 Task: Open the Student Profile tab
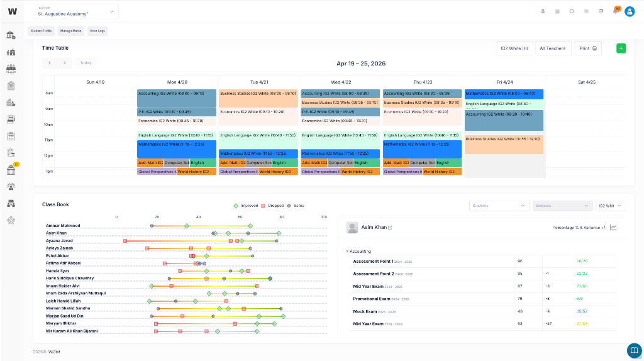pyautogui.click(x=41, y=31)
